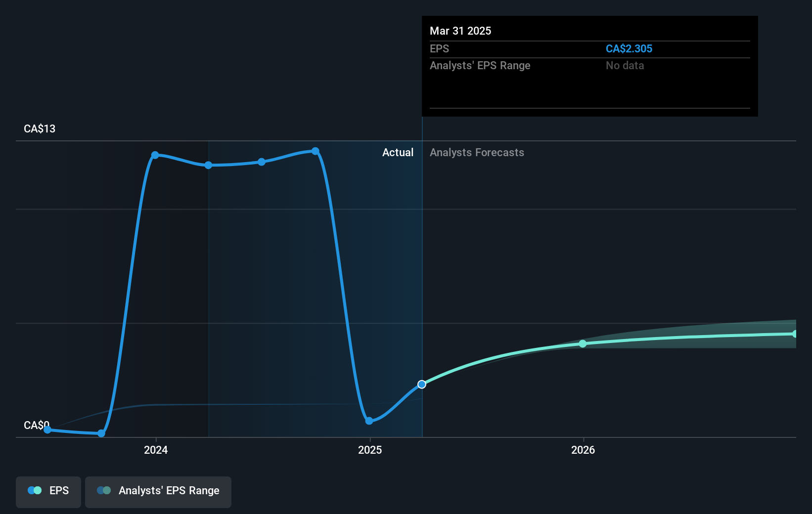Select the lowest EPS point in late 2023
Viewport: 812px width, 514px height.
(101, 433)
